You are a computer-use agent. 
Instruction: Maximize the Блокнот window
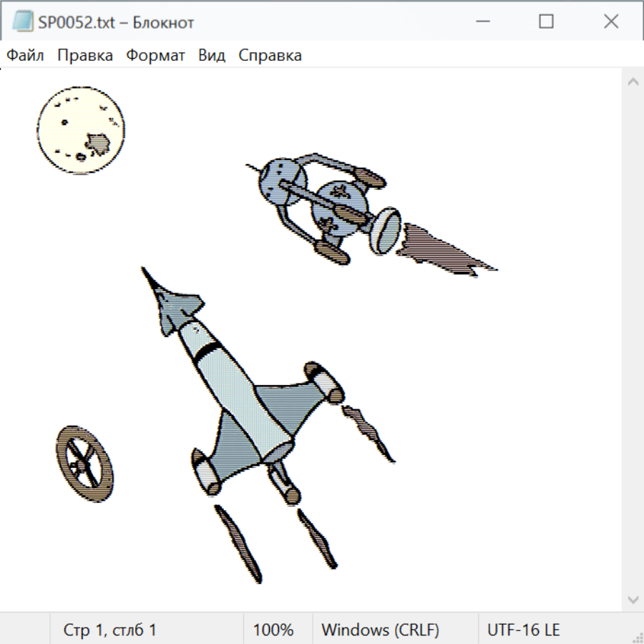click(546, 22)
